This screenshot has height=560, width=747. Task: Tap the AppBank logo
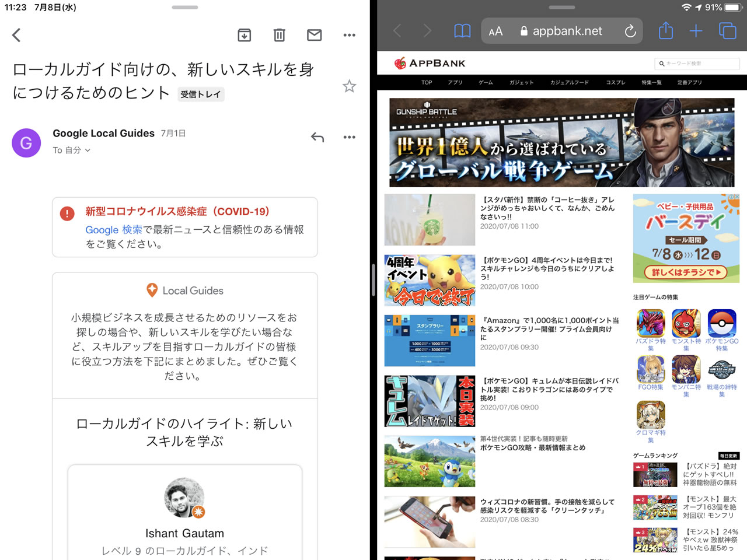(430, 63)
